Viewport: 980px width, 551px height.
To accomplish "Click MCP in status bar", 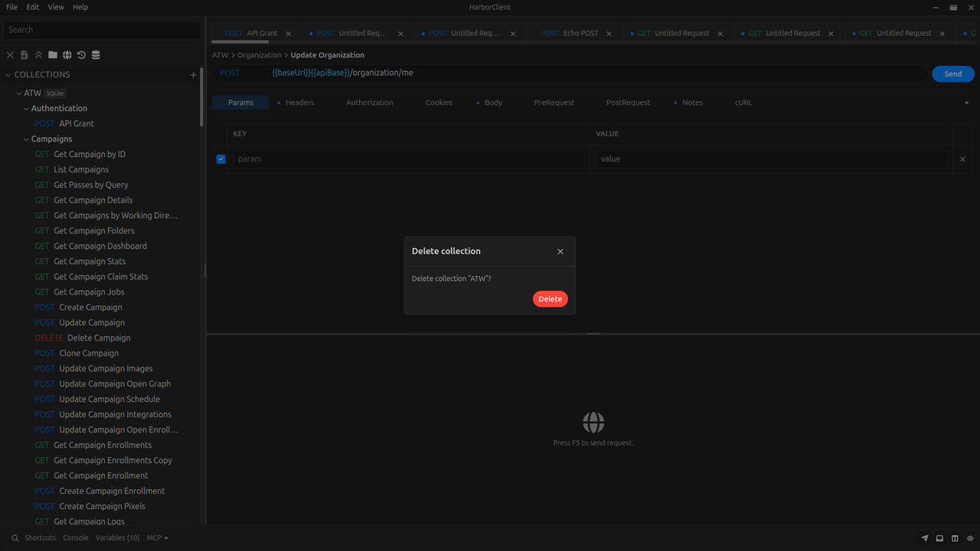I will click(157, 538).
